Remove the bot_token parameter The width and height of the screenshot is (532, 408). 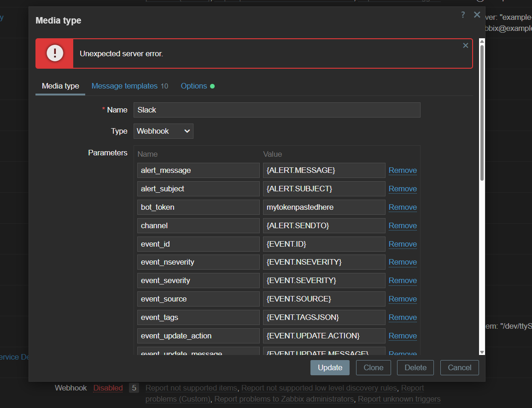click(403, 207)
